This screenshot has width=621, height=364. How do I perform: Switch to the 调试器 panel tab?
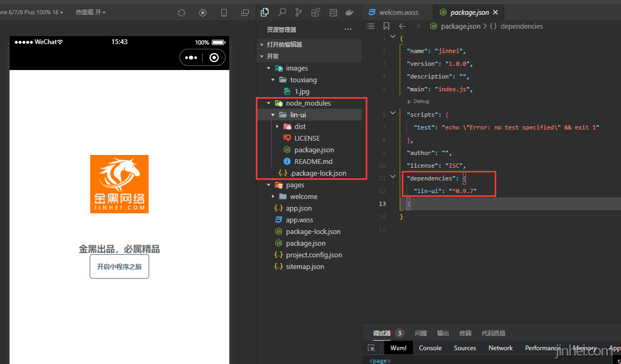[382, 333]
